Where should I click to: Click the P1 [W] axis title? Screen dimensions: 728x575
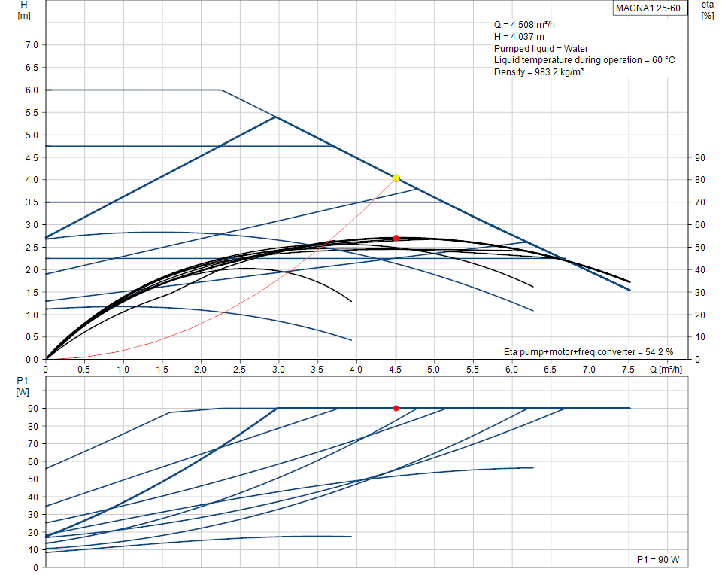[23, 386]
